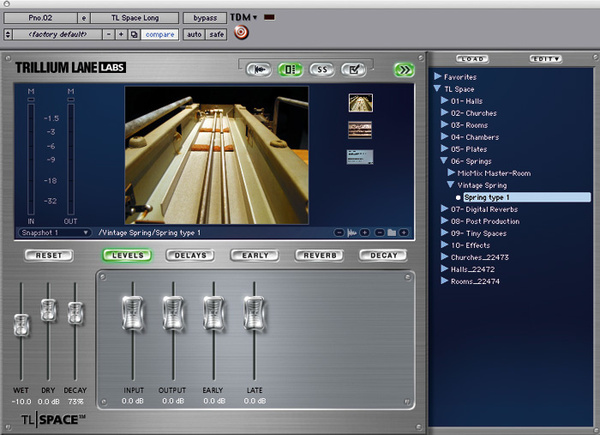Open the Snapshot 1 dropdown

[54, 233]
